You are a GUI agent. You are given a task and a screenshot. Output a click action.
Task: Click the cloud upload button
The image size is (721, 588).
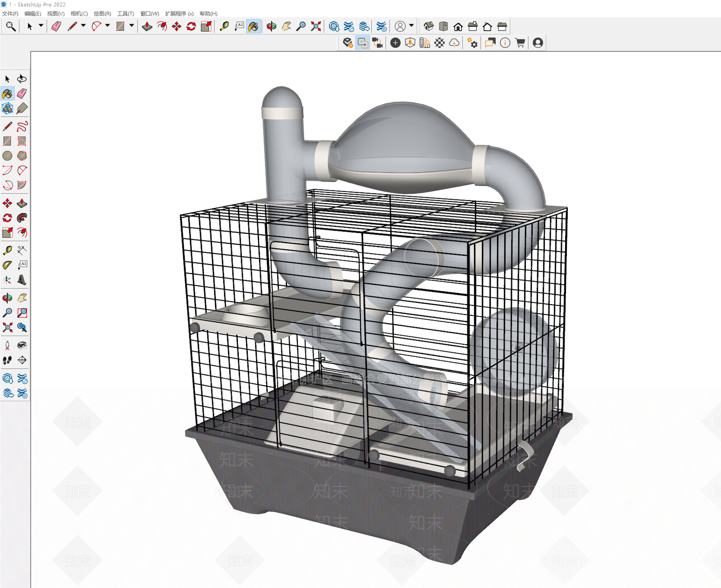454,43
